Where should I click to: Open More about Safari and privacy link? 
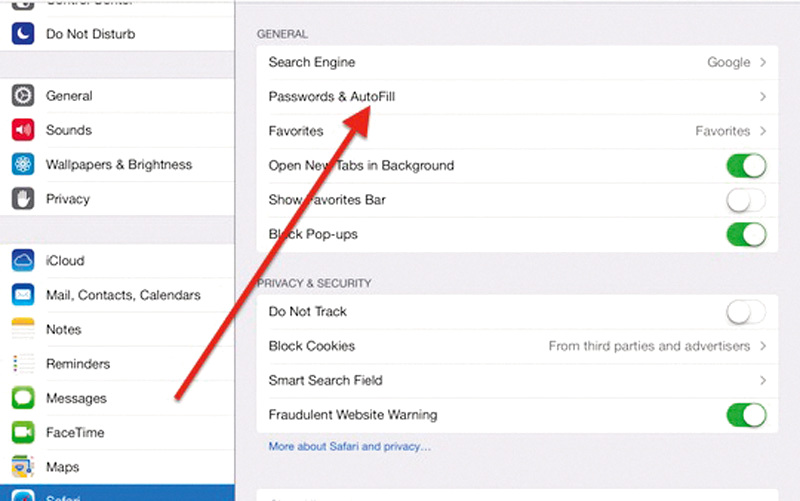coord(349,446)
